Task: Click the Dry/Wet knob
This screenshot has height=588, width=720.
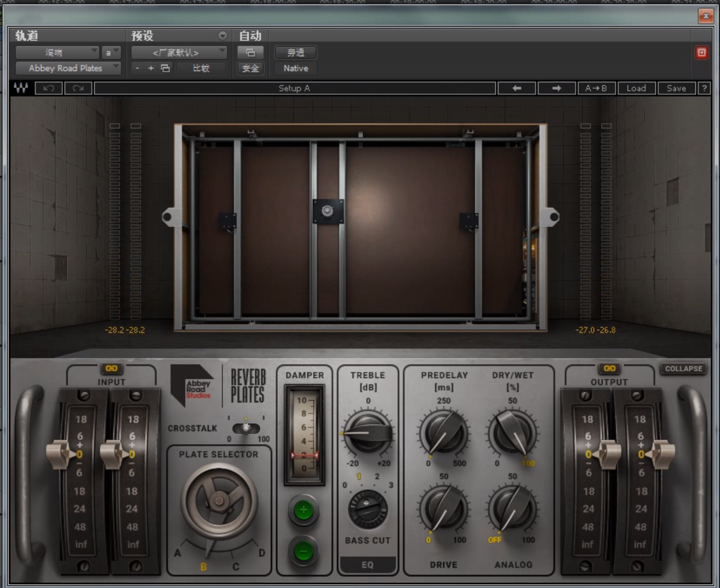Action: point(512,432)
